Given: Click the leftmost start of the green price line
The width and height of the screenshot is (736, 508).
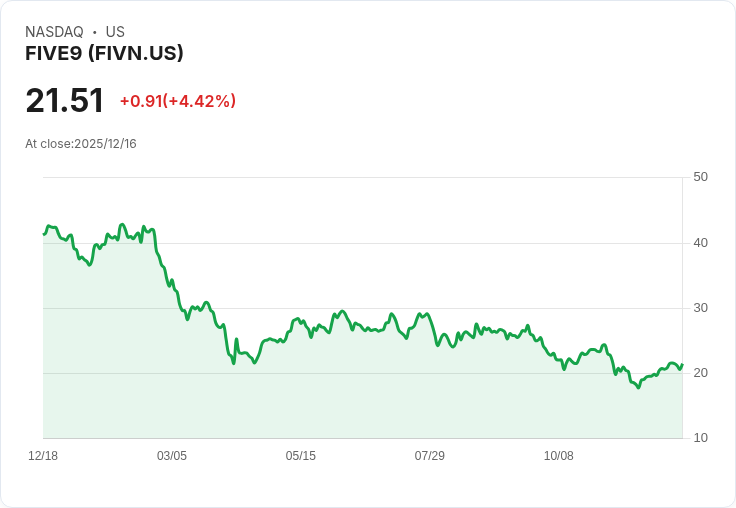Looking at the screenshot, I should (x=44, y=234).
